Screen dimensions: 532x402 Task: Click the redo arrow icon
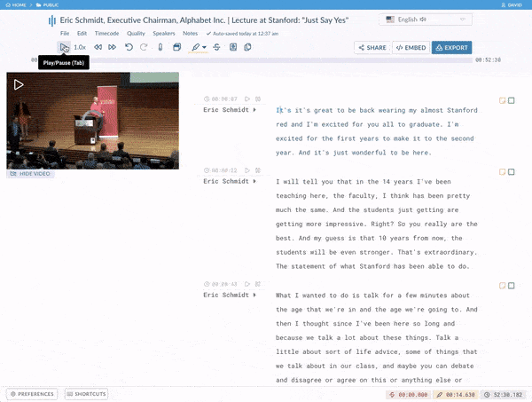point(144,47)
